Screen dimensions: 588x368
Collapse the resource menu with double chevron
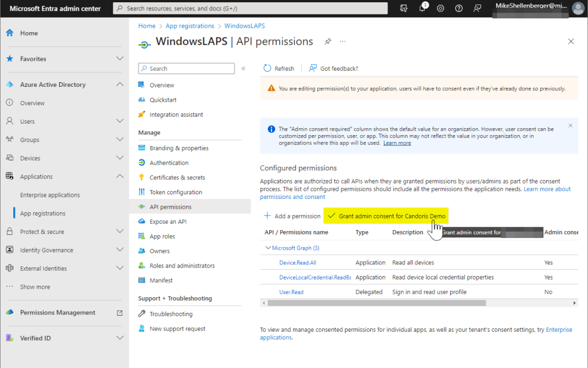(x=243, y=68)
